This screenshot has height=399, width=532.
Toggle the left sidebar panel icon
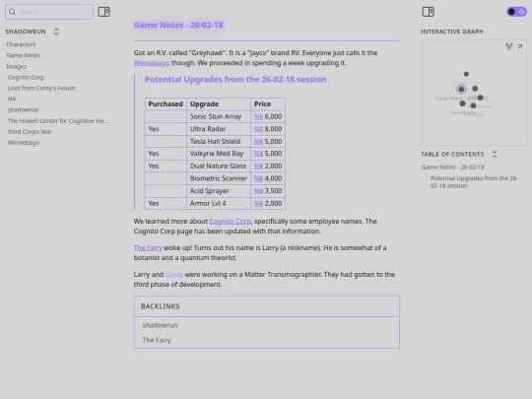103,12
